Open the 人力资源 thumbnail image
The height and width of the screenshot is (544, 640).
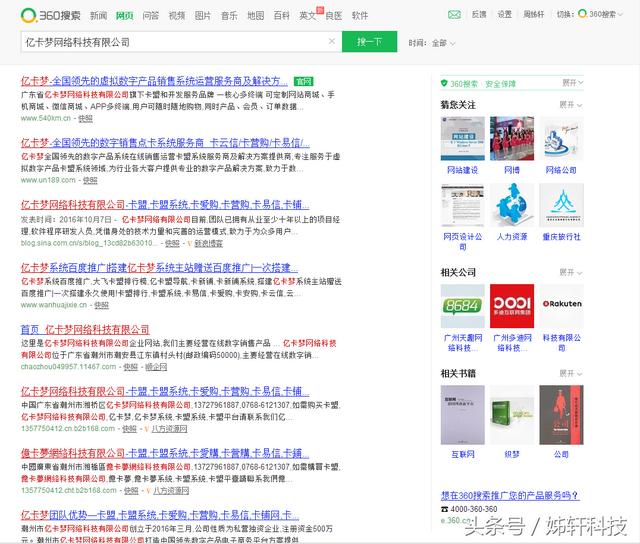tap(512, 205)
